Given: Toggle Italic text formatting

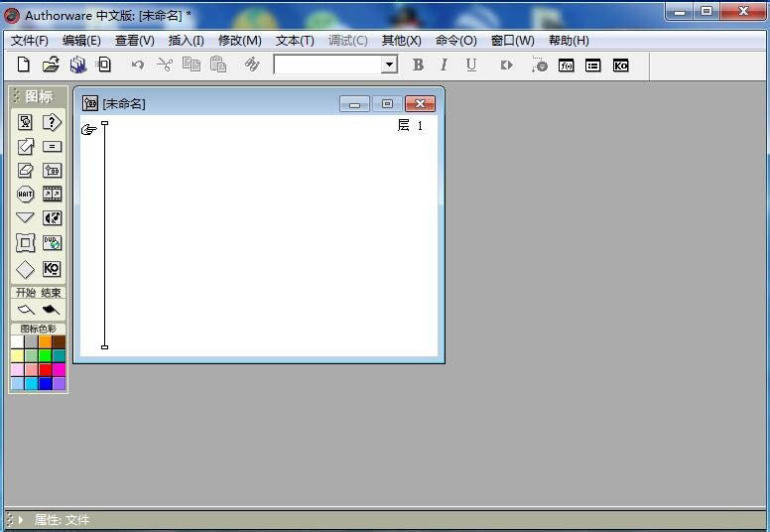Looking at the screenshot, I should click(x=444, y=65).
